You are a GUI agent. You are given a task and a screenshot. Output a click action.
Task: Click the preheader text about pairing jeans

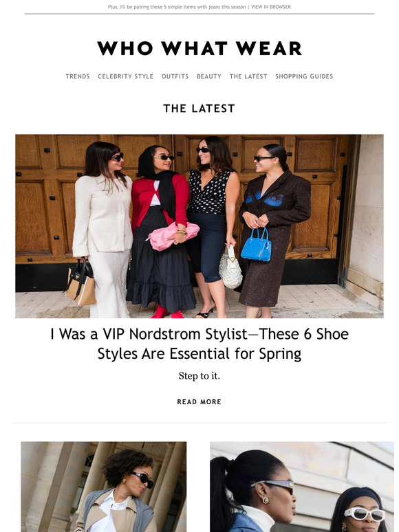(177, 7)
